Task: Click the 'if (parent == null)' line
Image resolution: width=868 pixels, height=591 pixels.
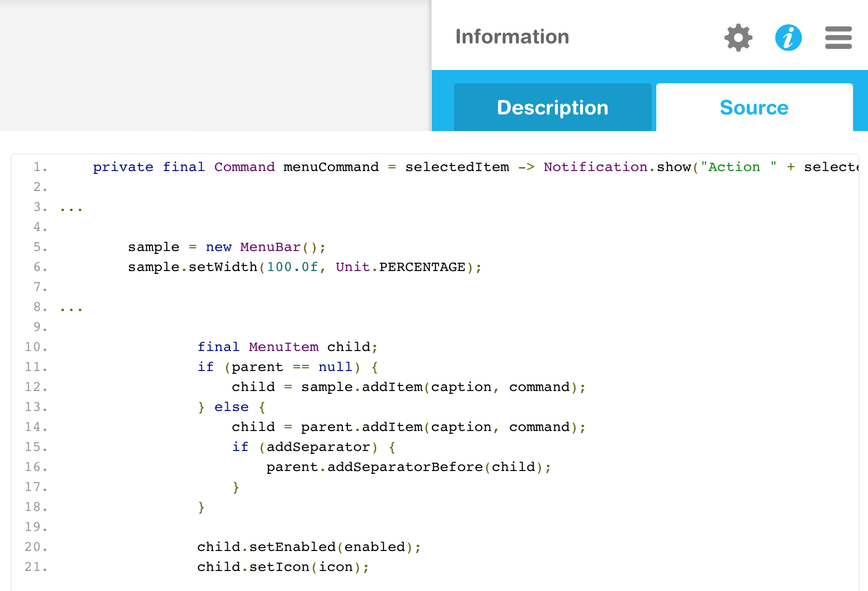Action: tap(287, 367)
